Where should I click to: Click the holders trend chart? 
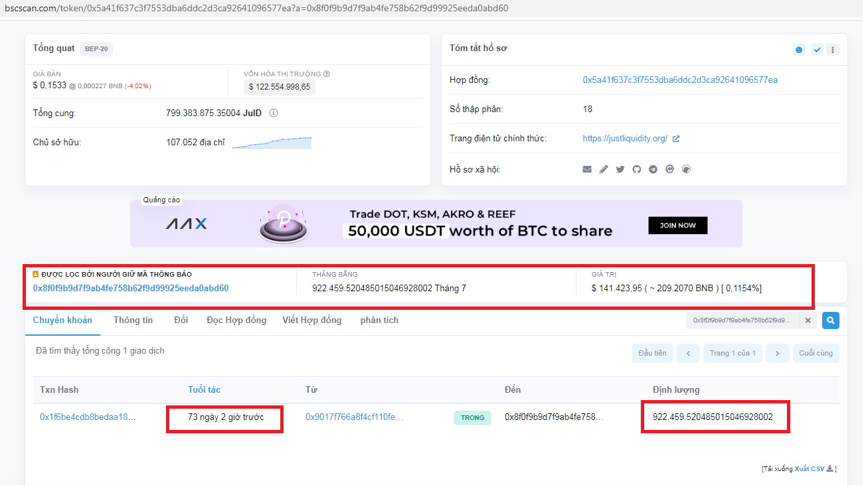pyautogui.click(x=272, y=143)
